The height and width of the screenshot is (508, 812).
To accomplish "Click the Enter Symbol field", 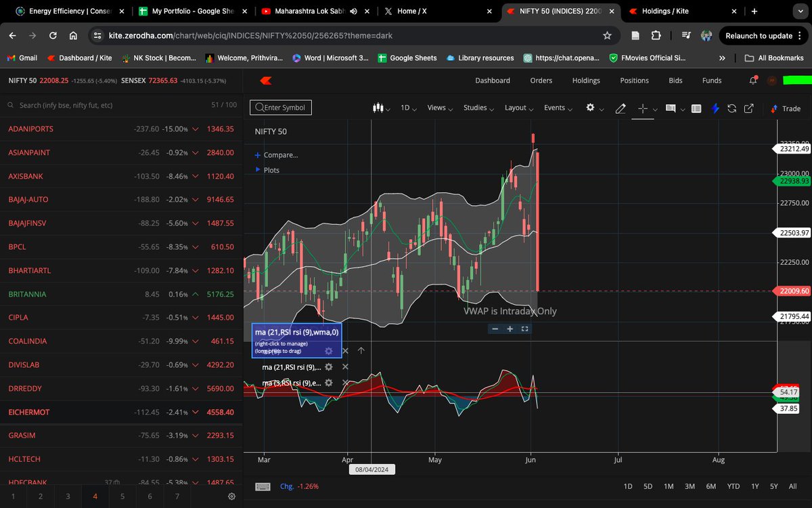I will click(281, 108).
